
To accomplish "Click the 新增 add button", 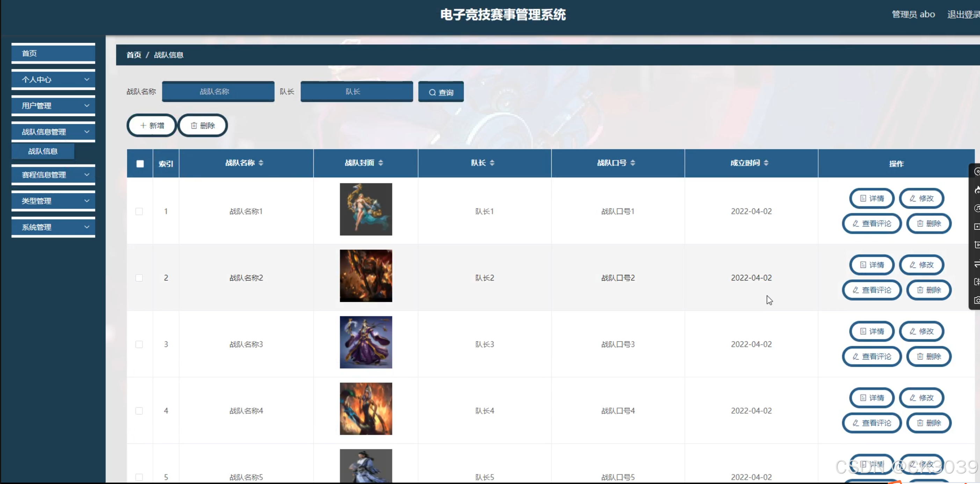I will [x=151, y=126].
